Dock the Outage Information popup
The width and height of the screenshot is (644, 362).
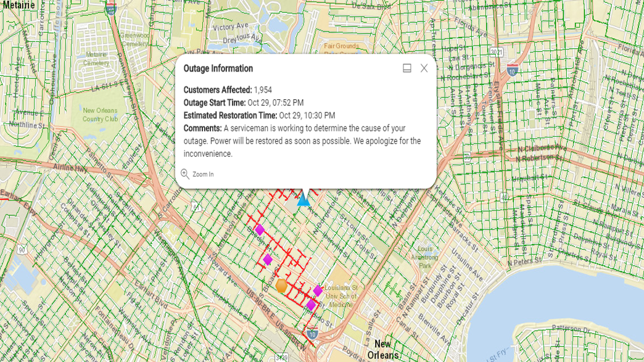407,68
